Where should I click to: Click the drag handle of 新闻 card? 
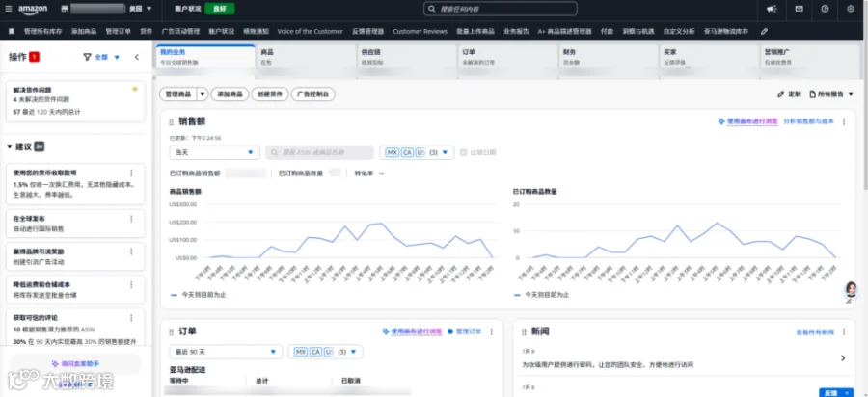click(x=524, y=331)
